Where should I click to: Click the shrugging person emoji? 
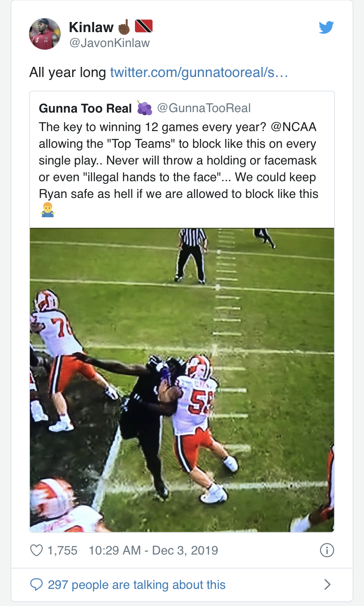click(x=47, y=211)
